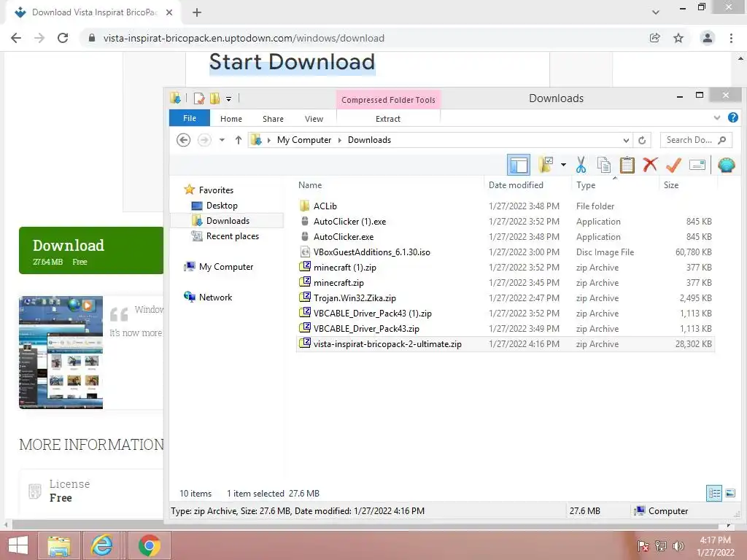Viewport: 747px width, 560px height.
Task: Click the Internet Explorer taskbar icon
Action: (x=102, y=545)
